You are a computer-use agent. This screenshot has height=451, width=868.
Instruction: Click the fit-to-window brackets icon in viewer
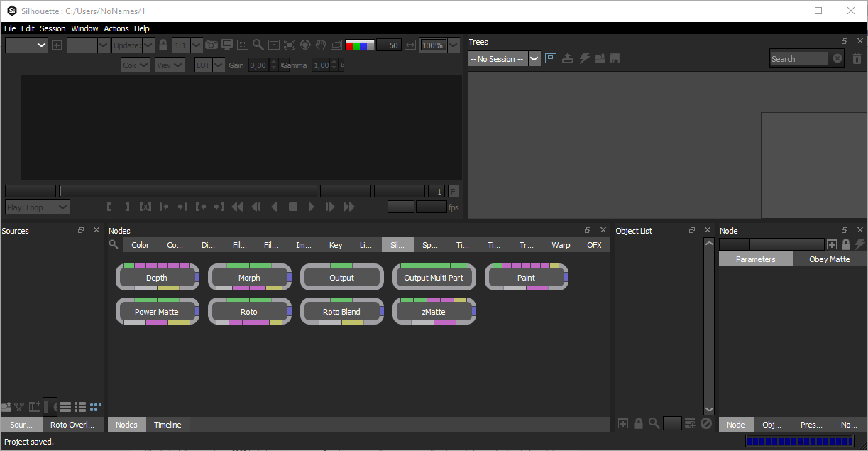290,45
